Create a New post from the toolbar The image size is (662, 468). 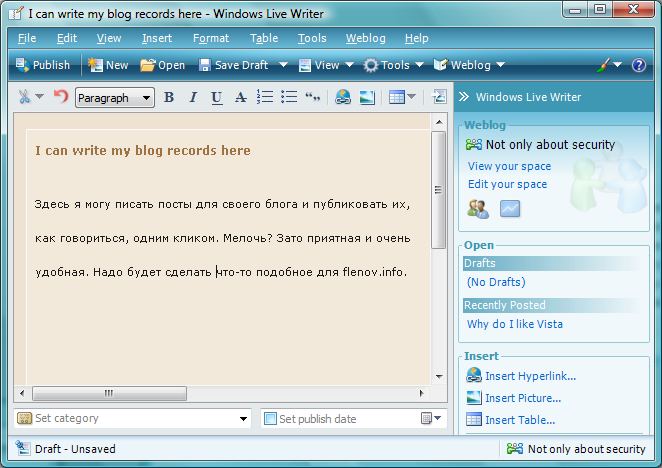[108, 65]
